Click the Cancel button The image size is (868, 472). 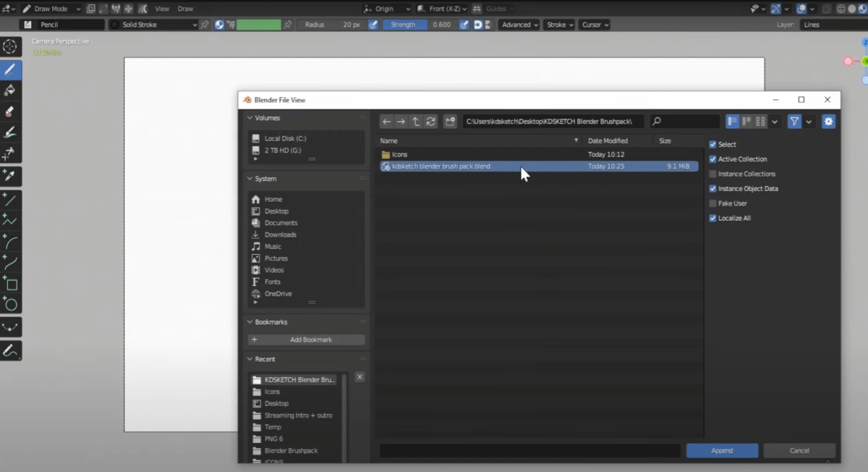point(799,450)
